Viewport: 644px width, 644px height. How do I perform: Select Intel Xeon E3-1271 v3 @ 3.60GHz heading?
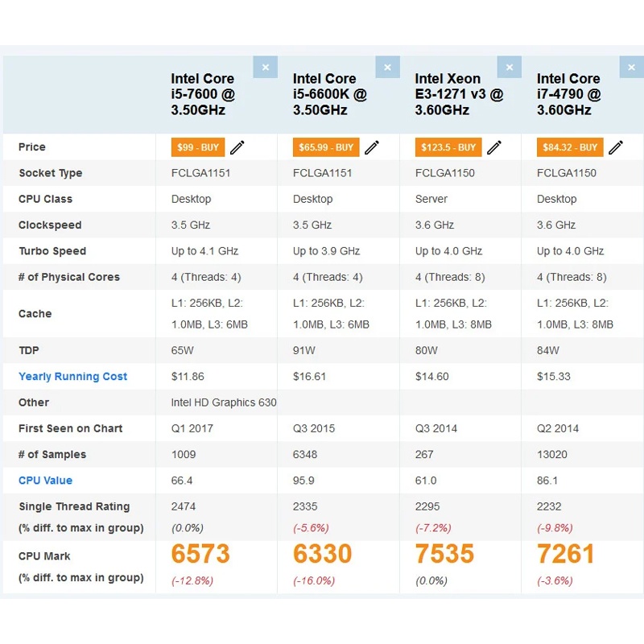(x=459, y=94)
